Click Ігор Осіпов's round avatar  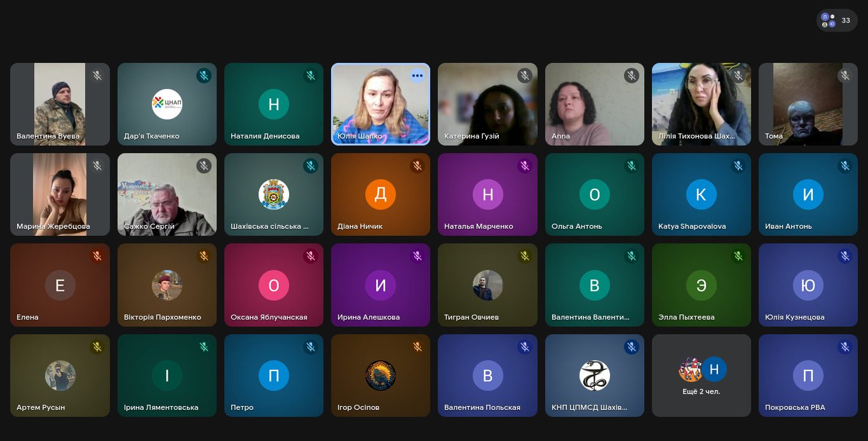tap(381, 375)
